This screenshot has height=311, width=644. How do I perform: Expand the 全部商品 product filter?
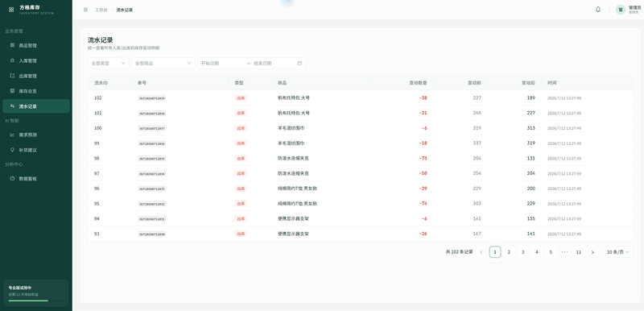pyautogui.click(x=163, y=64)
